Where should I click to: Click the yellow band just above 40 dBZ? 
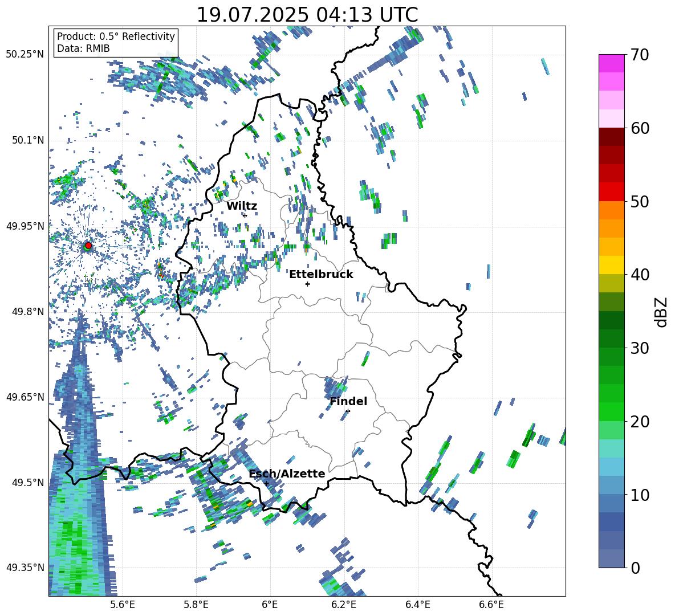coord(611,264)
